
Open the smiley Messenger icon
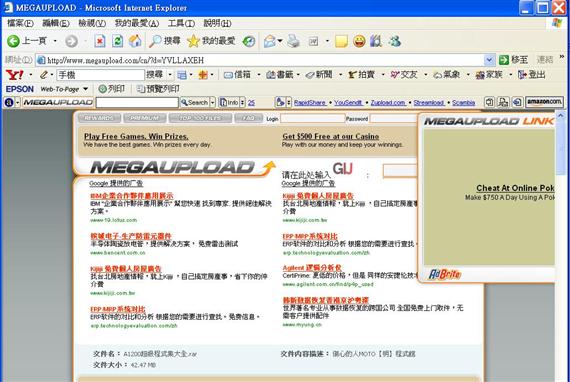(x=359, y=41)
